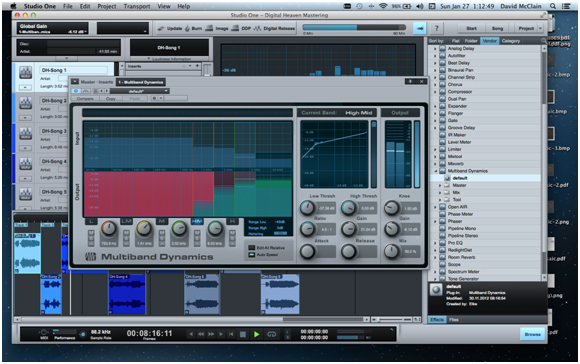This screenshot has height=364, width=580.
Task: Click the Burn disc toolbar icon
Action: click(187, 28)
